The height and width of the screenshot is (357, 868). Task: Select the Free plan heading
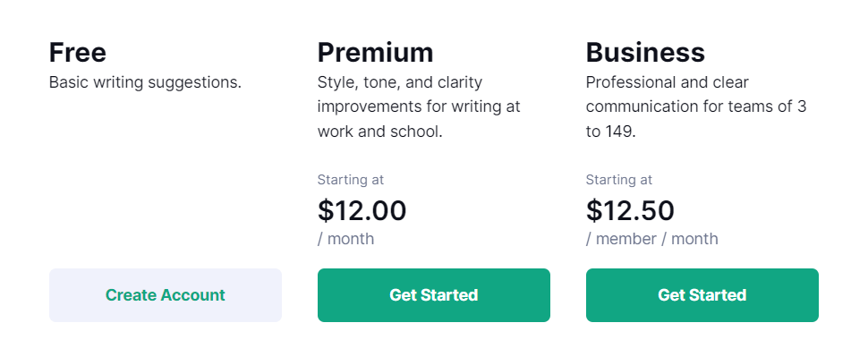78,53
